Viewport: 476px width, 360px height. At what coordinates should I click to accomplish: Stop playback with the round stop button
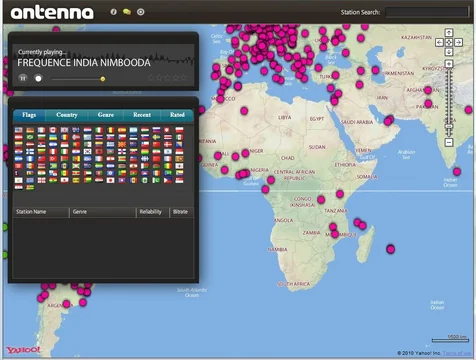click(38, 78)
